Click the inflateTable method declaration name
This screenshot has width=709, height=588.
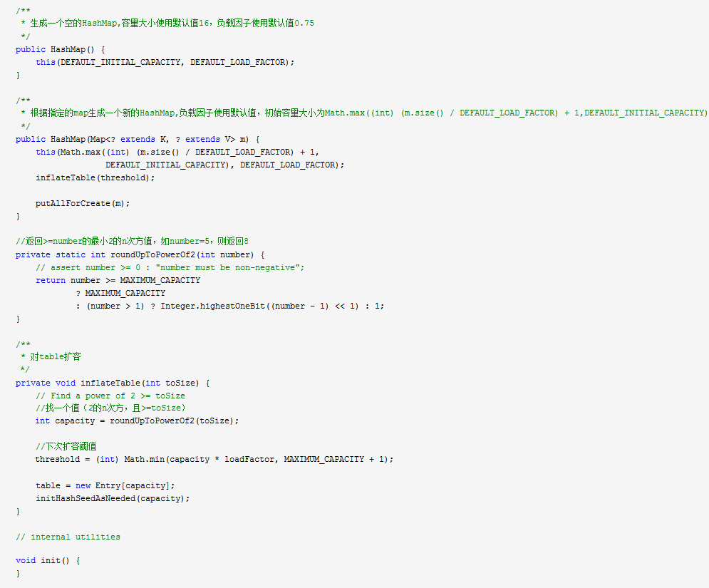(110, 383)
